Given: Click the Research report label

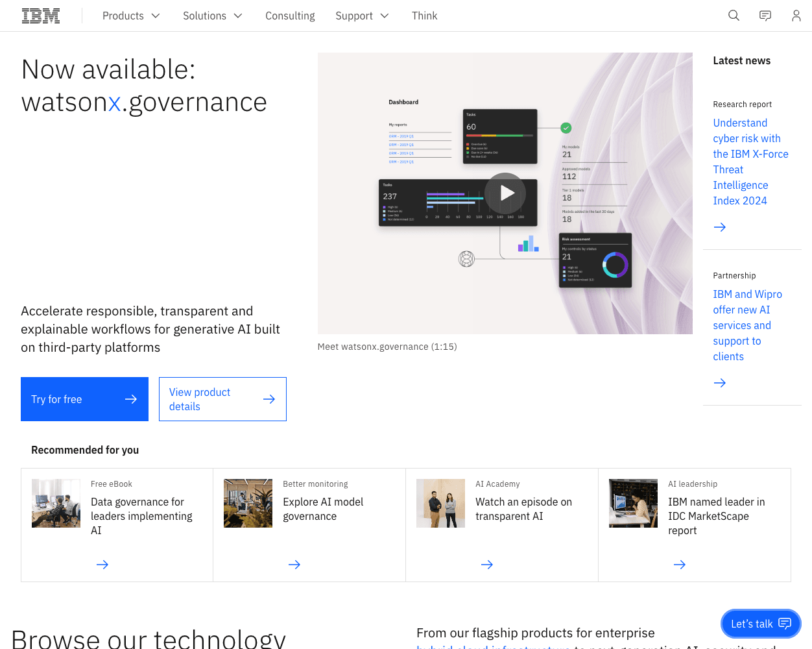Looking at the screenshot, I should pos(743,104).
